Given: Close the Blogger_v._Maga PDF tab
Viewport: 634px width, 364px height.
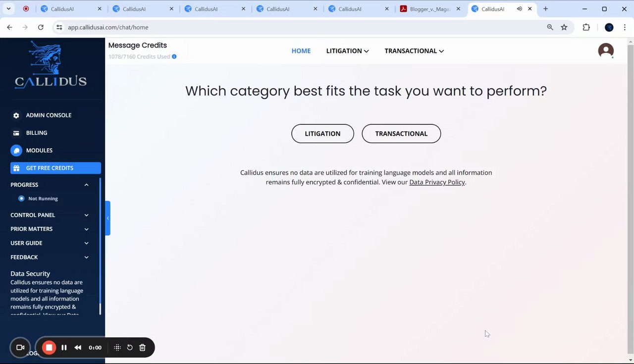Looking at the screenshot, I should point(458,9).
